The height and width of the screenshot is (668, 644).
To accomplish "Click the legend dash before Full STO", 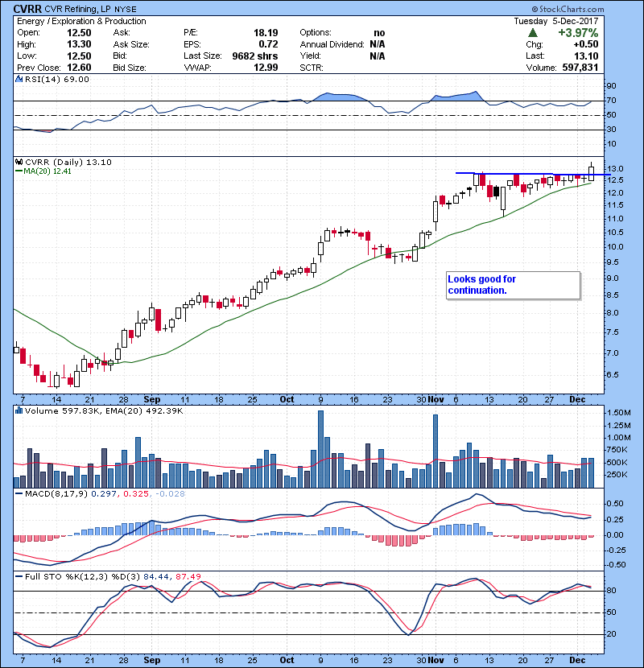I will click(x=19, y=576).
